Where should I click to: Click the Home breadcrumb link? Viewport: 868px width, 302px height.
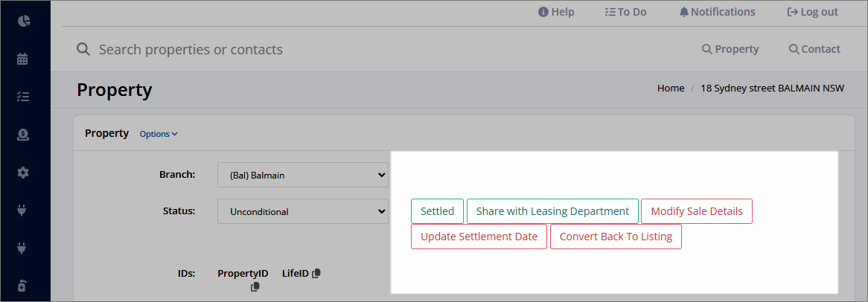tap(671, 88)
